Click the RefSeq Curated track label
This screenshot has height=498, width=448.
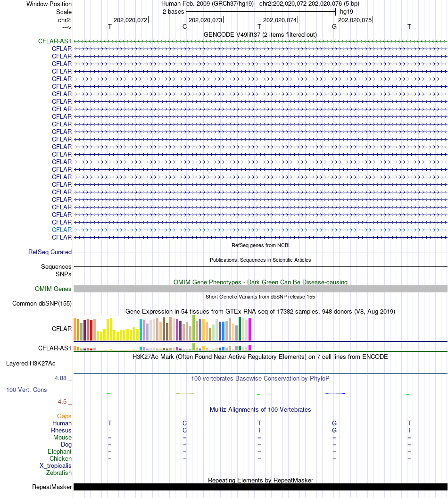50,252
